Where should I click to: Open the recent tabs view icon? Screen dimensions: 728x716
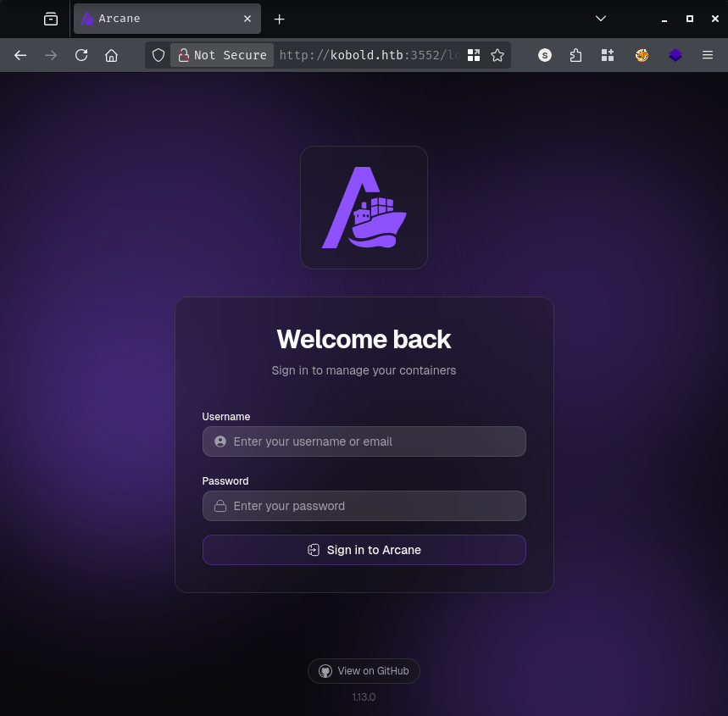[51, 19]
